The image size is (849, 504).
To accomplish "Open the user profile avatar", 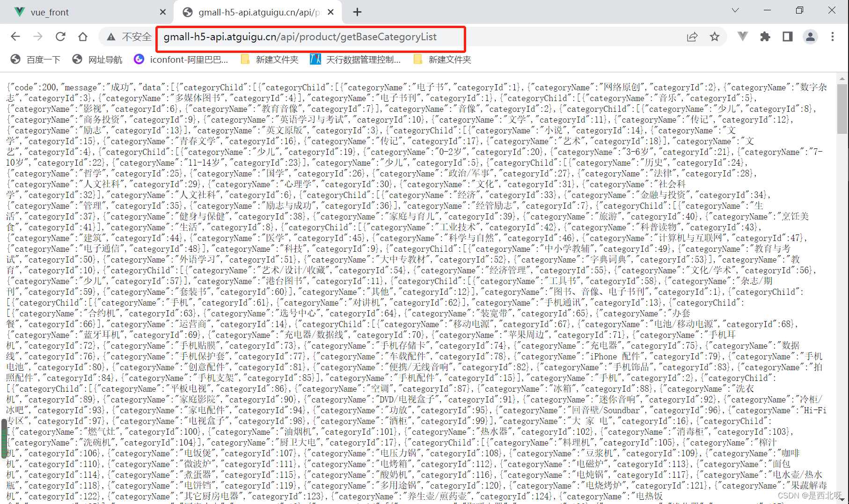I will coord(810,37).
